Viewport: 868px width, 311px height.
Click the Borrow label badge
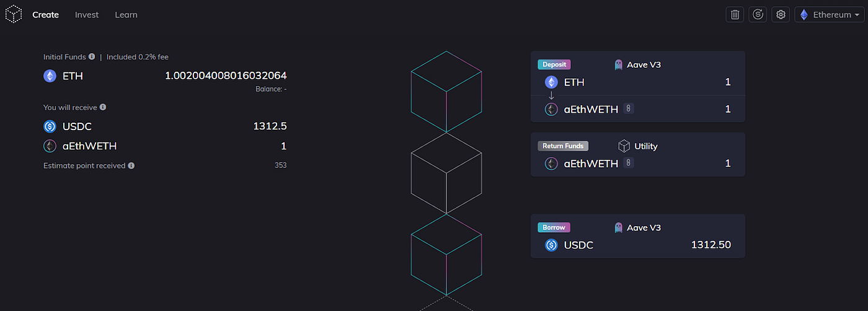click(x=554, y=227)
